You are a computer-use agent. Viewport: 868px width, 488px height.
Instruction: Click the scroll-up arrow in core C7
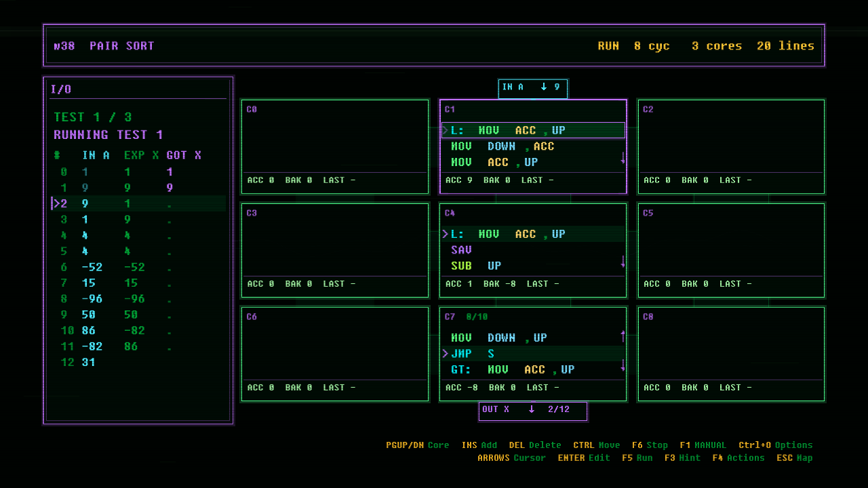point(623,335)
